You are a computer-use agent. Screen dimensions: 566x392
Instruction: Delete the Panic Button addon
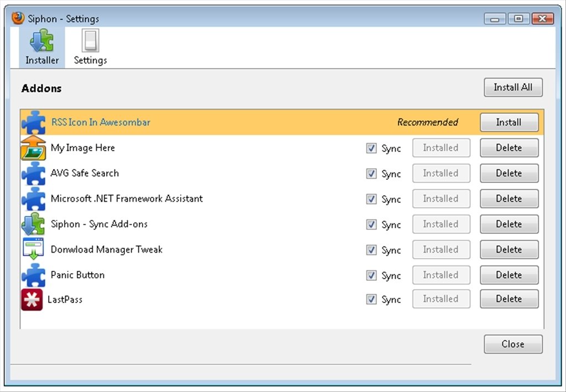(x=509, y=275)
